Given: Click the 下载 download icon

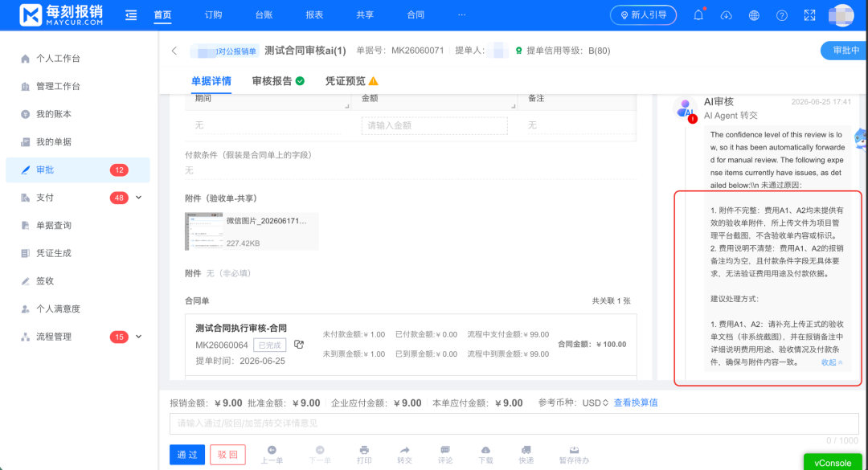Looking at the screenshot, I should 485,450.
